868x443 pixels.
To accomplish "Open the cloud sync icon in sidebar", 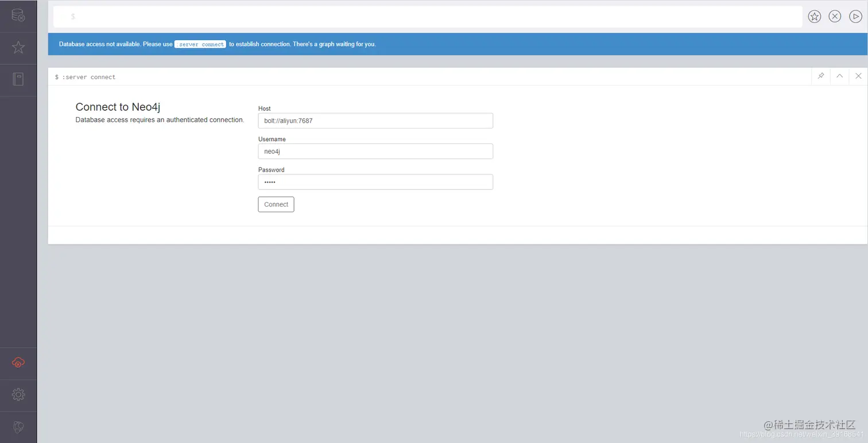I will [18, 363].
